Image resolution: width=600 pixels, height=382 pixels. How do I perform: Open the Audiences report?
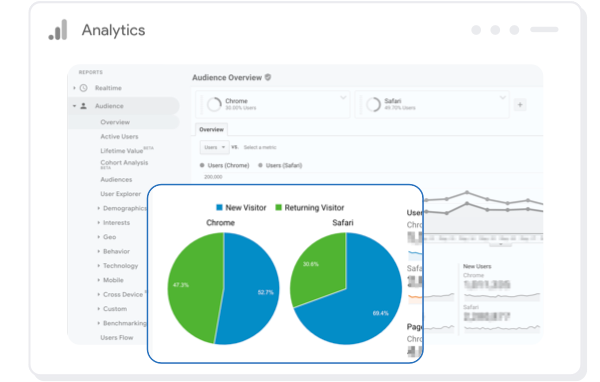(116, 180)
